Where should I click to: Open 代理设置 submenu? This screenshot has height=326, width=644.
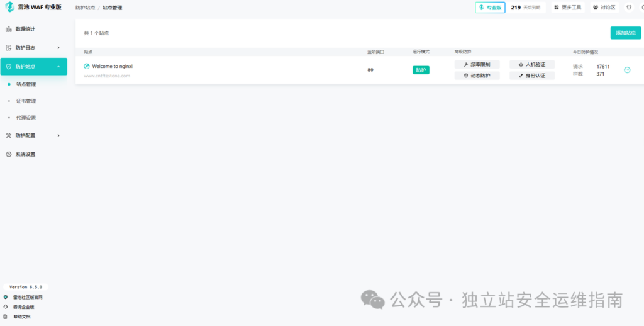tap(26, 118)
